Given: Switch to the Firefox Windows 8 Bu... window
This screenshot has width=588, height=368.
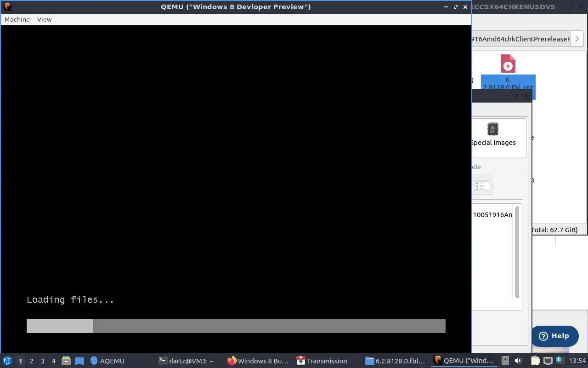Looking at the screenshot, I should pyautogui.click(x=258, y=361).
